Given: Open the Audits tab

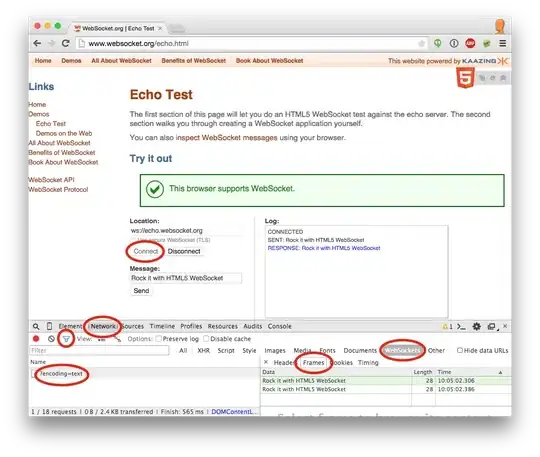Looking at the screenshot, I should (253, 326).
